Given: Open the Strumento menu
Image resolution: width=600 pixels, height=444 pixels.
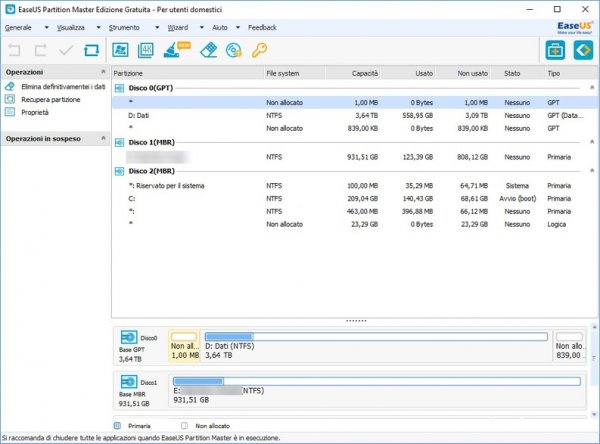Looking at the screenshot, I should click(x=124, y=28).
